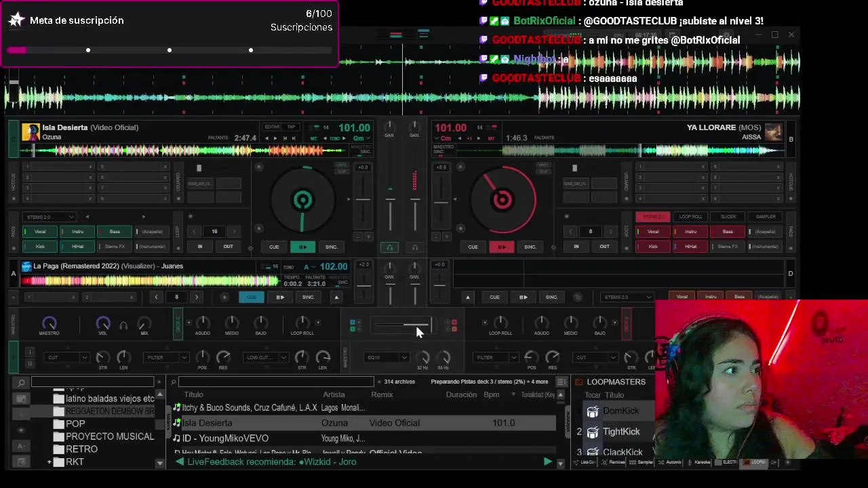Toggle Instru stem pad on left deck

pyautogui.click(x=77, y=232)
